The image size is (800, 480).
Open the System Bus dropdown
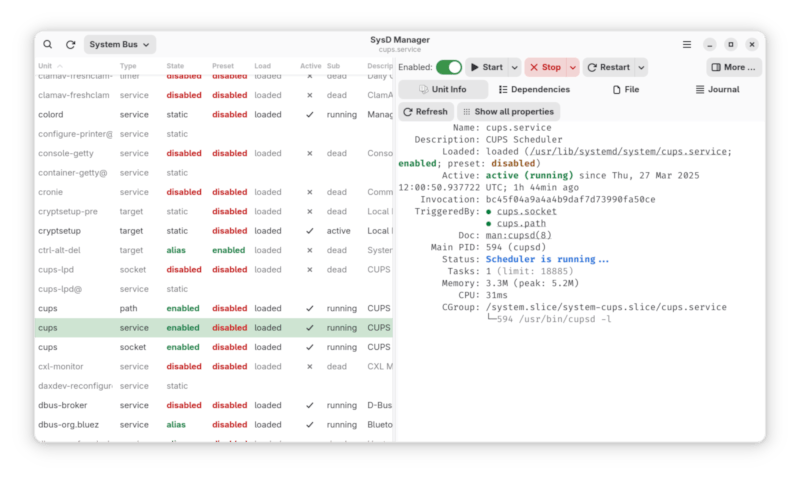(x=120, y=44)
